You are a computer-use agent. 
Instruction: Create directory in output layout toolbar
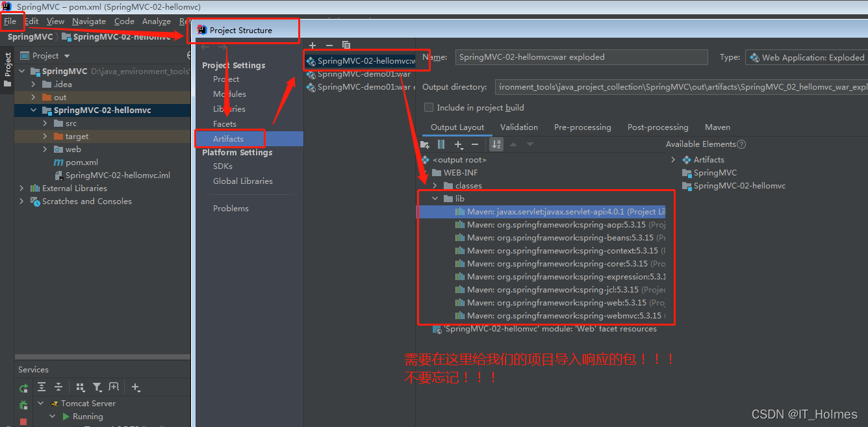425,144
